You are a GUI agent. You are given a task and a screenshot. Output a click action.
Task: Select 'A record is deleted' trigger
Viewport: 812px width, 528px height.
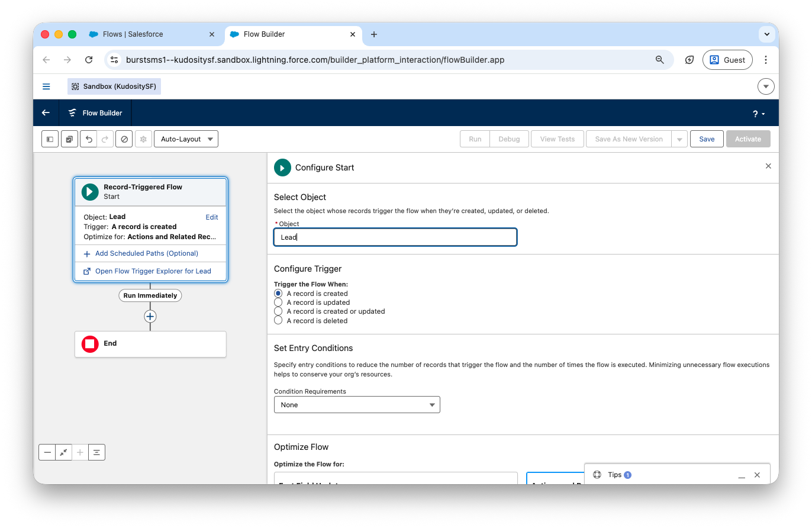coord(278,321)
